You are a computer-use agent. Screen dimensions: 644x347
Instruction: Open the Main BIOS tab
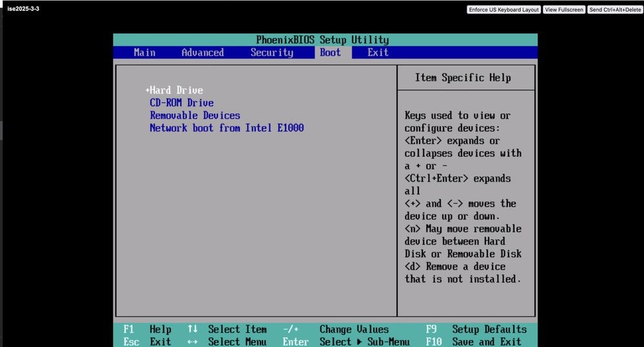click(x=144, y=53)
